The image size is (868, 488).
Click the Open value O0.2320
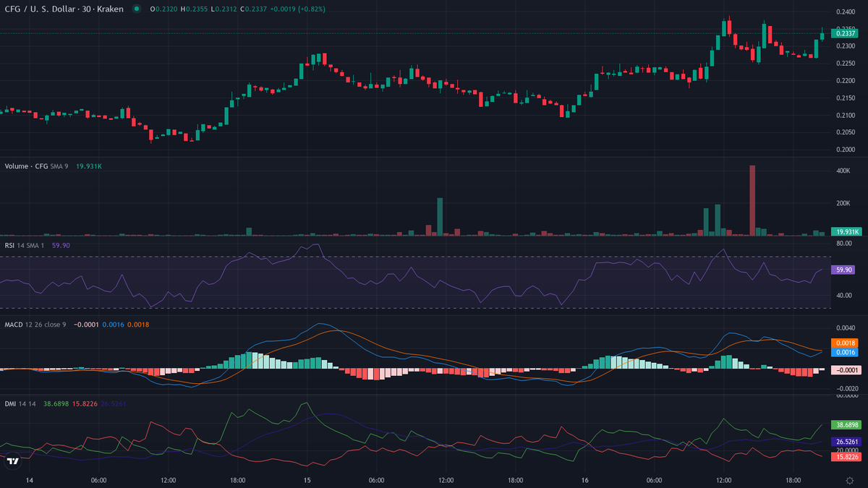(165, 9)
